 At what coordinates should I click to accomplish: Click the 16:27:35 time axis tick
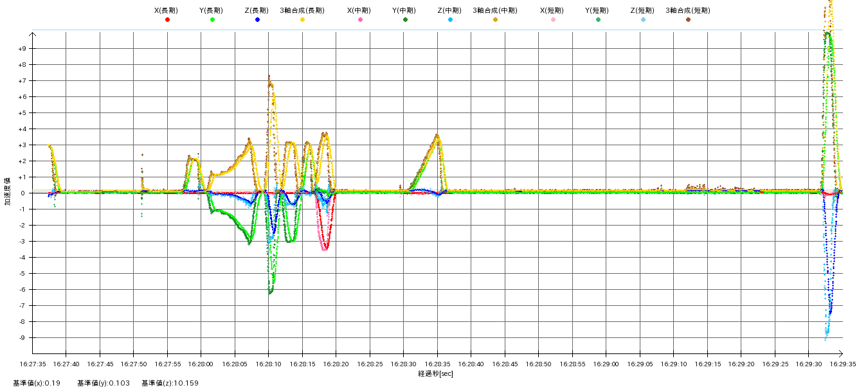click(x=32, y=363)
